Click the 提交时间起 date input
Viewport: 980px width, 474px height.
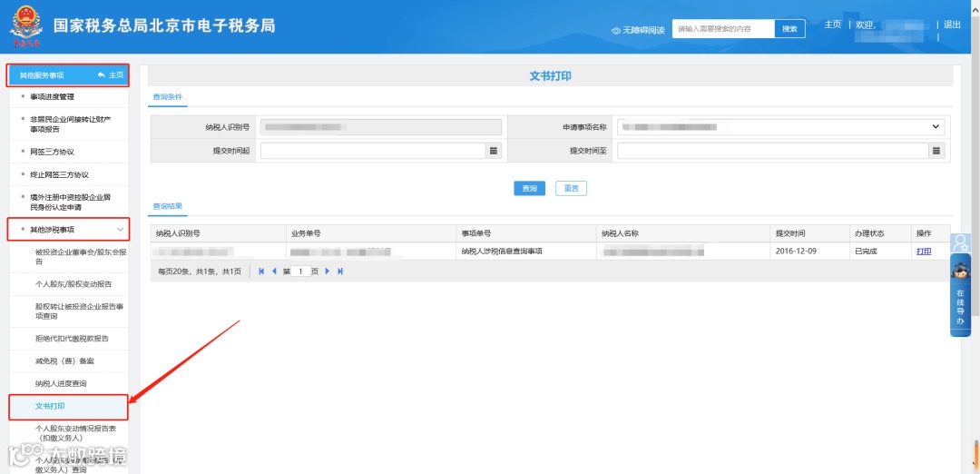click(x=373, y=151)
